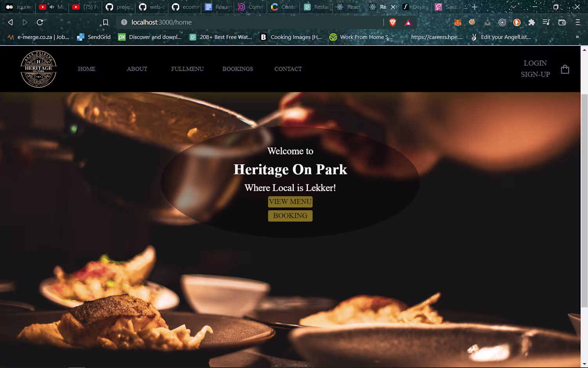The height and width of the screenshot is (368, 588).
Task: Open the e-merge.co.za Jobs bookmark
Action: point(38,37)
